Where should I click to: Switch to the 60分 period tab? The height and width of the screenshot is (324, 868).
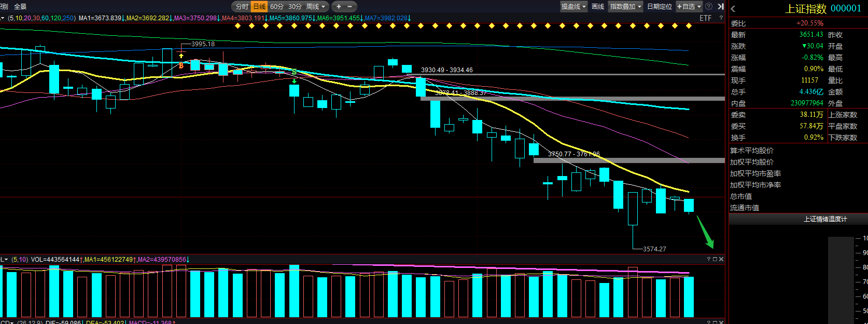(x=277, y=7)
